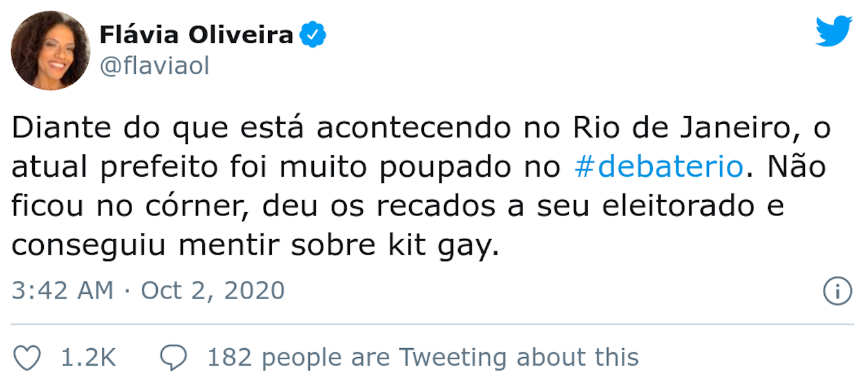The height and width of the screenshot is (383, 868).
Task: Open the @flaviaol handle link
Action: (154, 66)
